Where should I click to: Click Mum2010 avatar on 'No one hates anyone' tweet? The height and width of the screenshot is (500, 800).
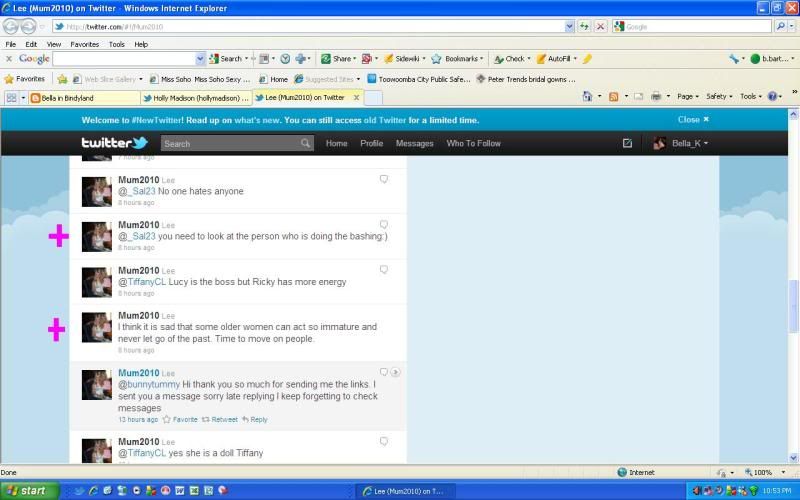click(96, 192)
